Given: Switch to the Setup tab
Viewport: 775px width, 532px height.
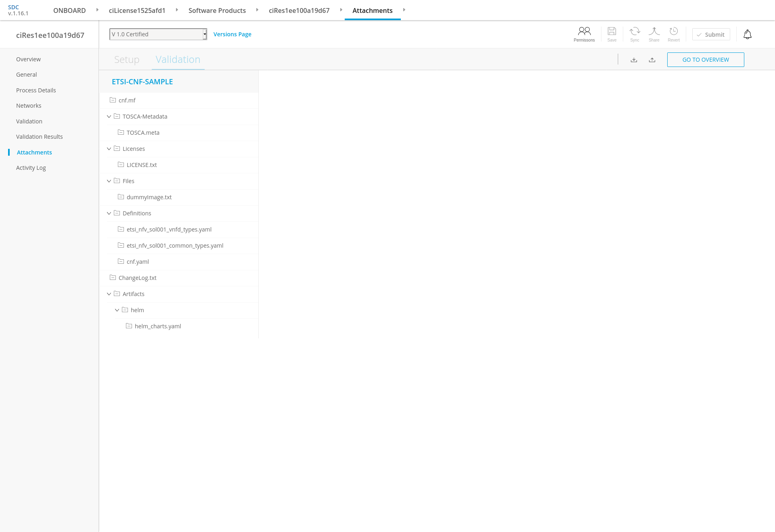Looking at the screenshot, I should [127, 60].
